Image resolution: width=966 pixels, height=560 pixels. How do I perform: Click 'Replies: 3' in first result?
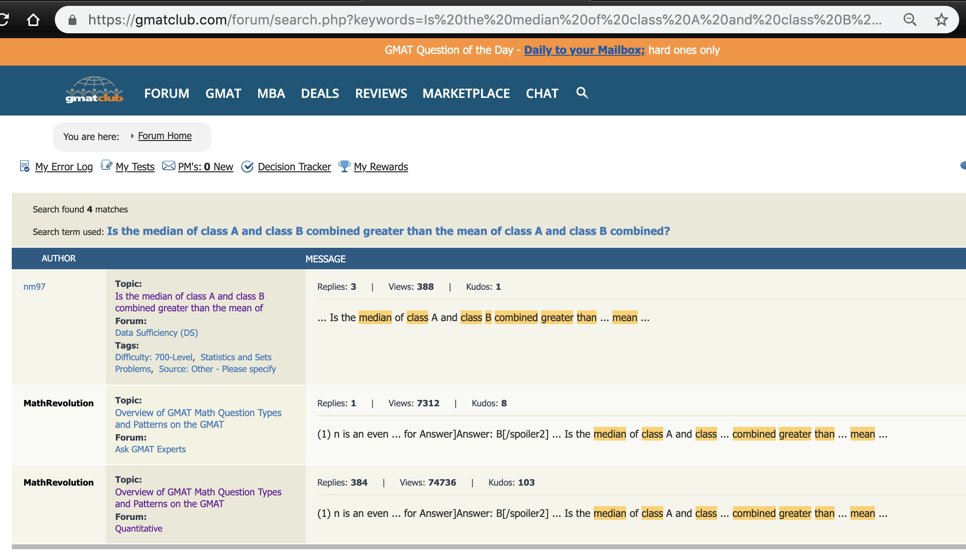tap(337, 287)
